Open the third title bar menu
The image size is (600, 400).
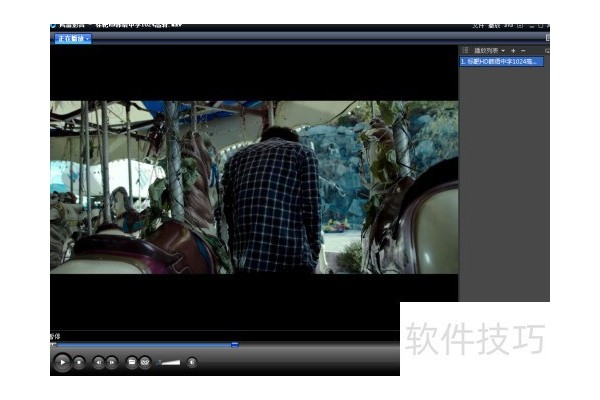pyautogui.click(x=509, y=26)
